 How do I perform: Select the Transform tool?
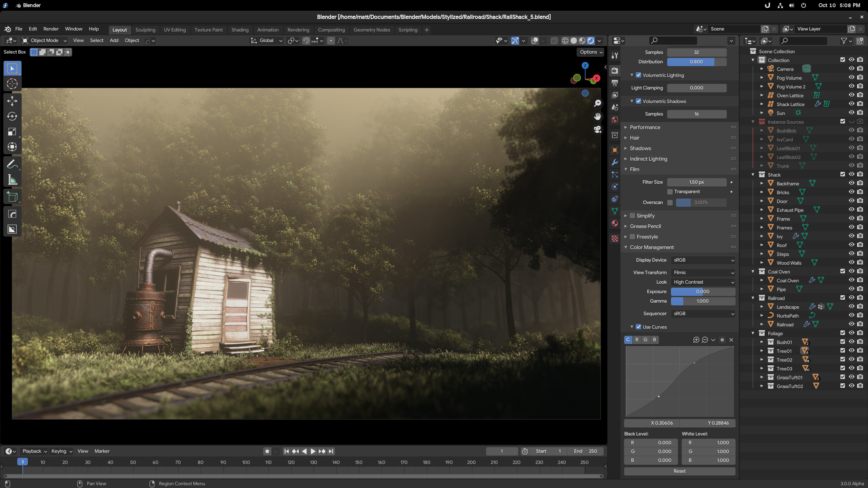tap(12, 147)
